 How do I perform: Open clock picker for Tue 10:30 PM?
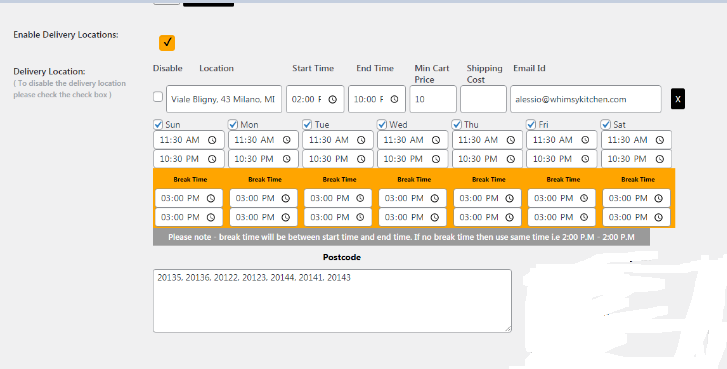(x=361, y=159)
